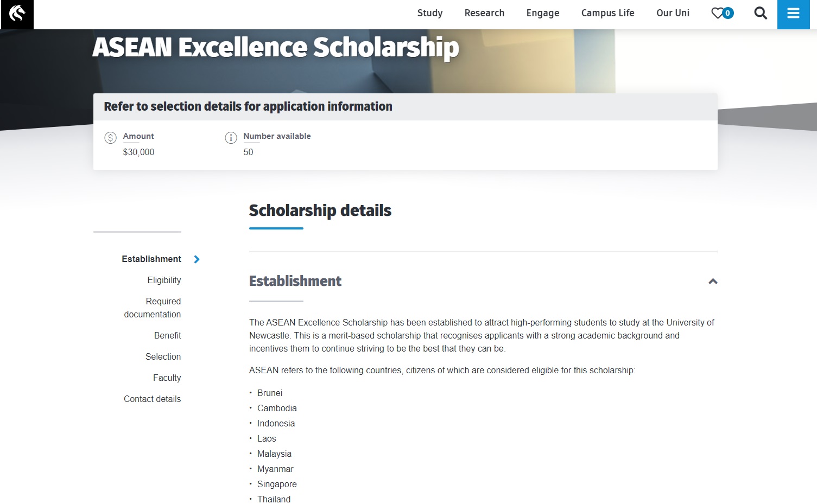Image resolution: width=817 pixels, height=504 pixels.
Task: Jump to the Faculty section
Action: click(167, 378)
